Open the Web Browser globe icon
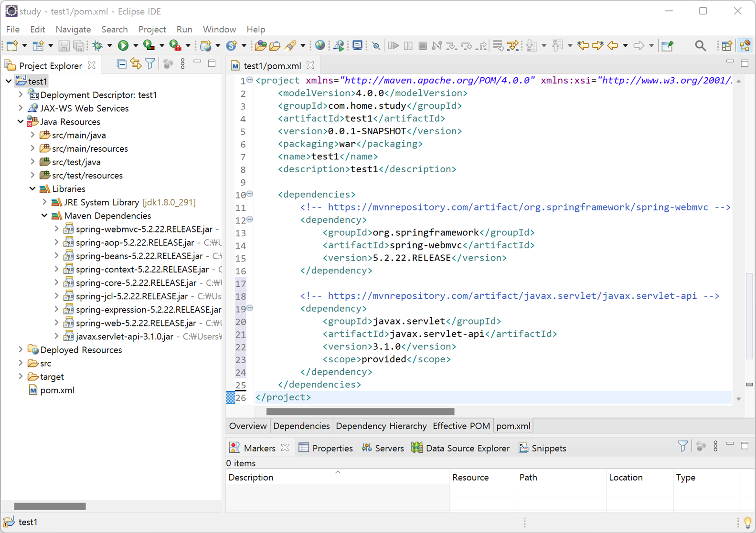The height and width of the screenshot is (533, 756). [320, 46]
